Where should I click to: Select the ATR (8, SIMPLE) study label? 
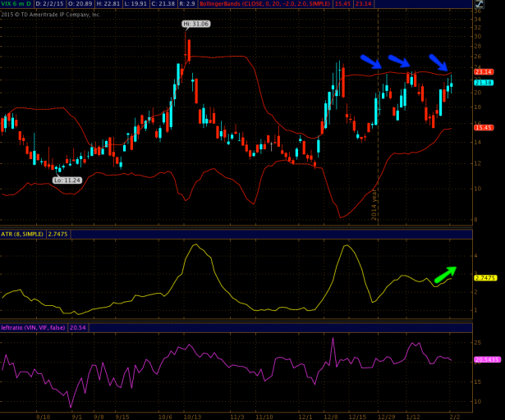coord(19,235)
